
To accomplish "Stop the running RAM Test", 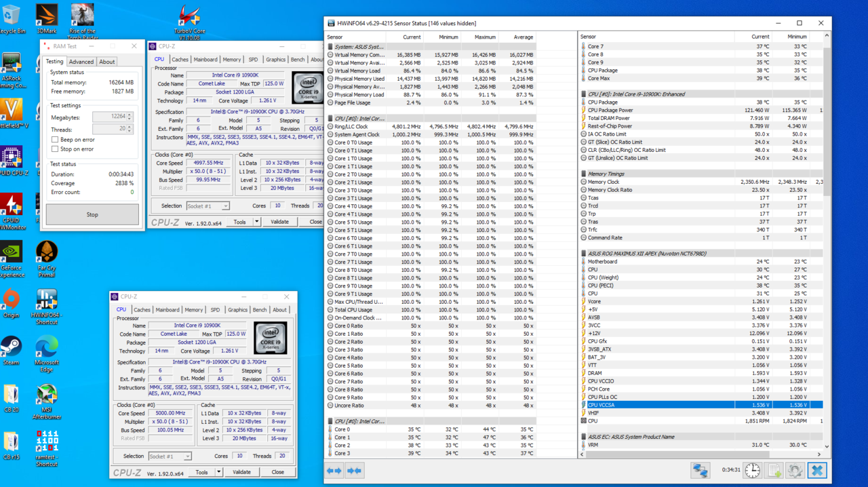I will (92, 214).
